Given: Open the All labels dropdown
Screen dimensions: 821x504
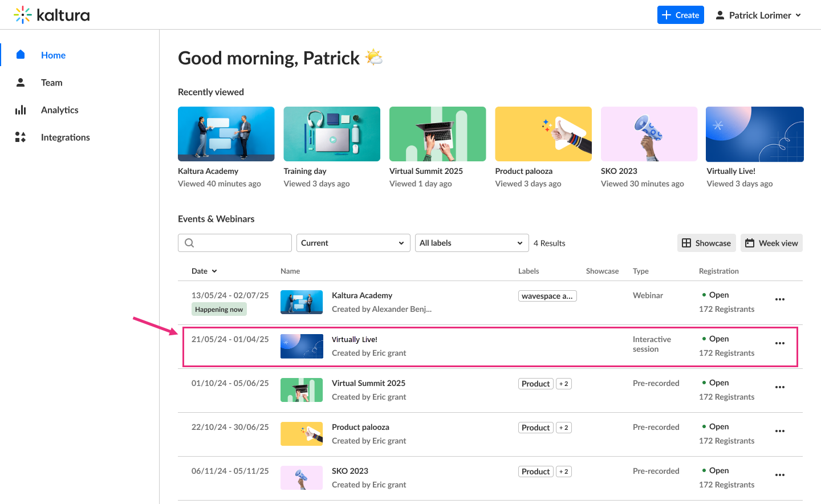Looking at the screenshot, I should (472, 243).
